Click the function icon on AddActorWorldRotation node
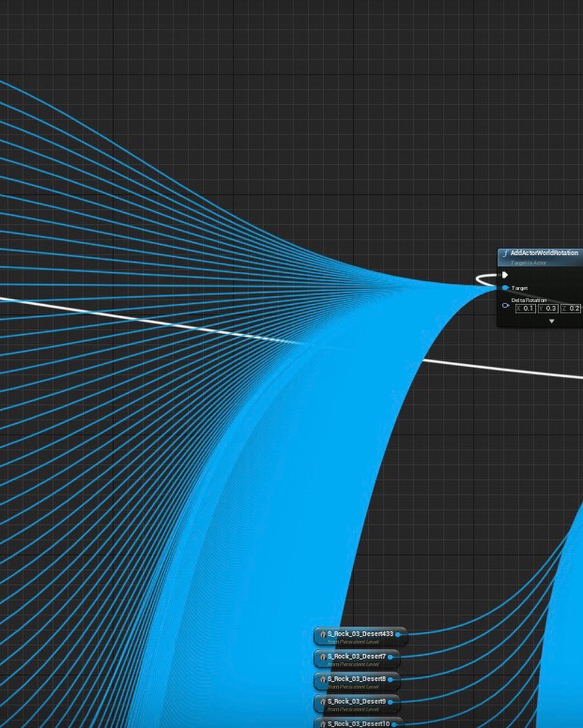583x728 pixels. click(505, 254)
